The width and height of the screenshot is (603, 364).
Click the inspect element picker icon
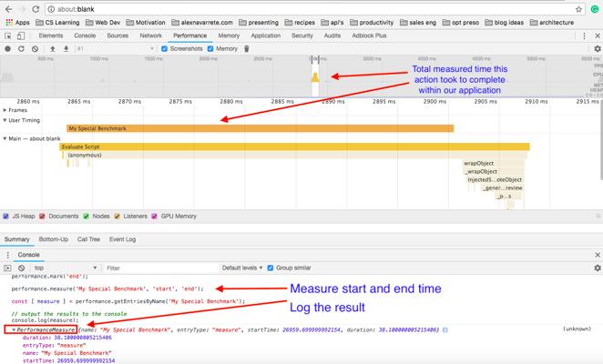pyautogui.click(x=8, y=35)
